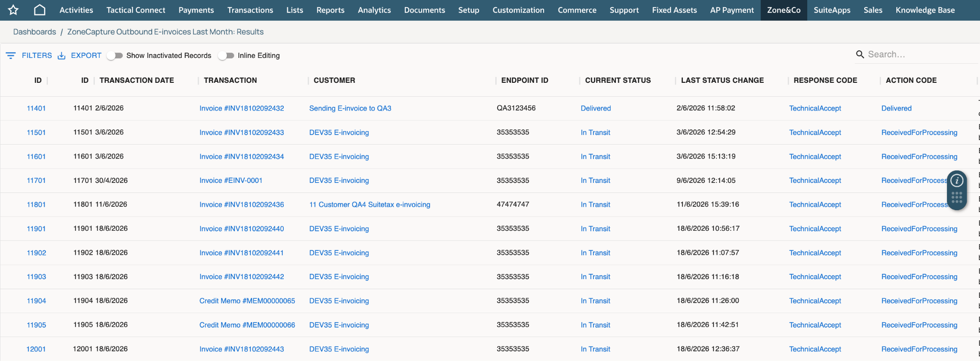This screenshot has height=361, width=980.
Task: Open the Fixed Assets menu
Action: 674,10
